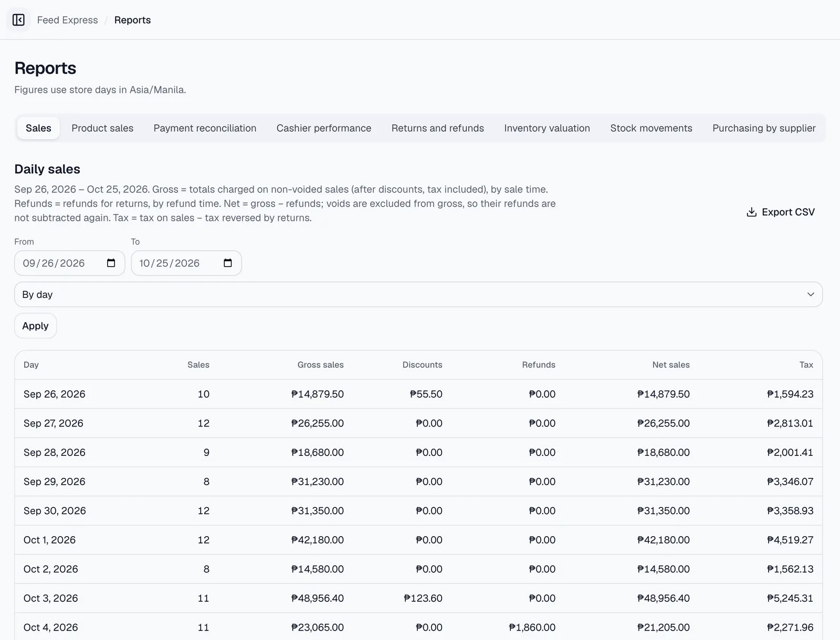
Task: Focus the From date field 09/26/2026
Action: pos(69,263)
